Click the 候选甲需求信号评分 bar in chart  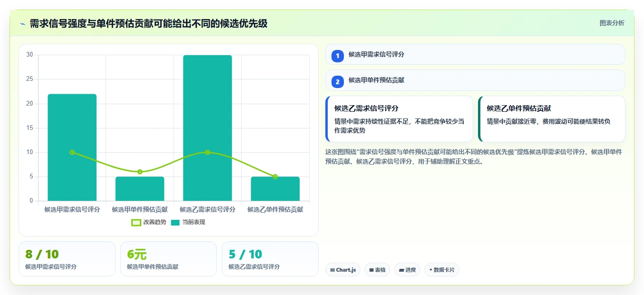pos(72,147)
